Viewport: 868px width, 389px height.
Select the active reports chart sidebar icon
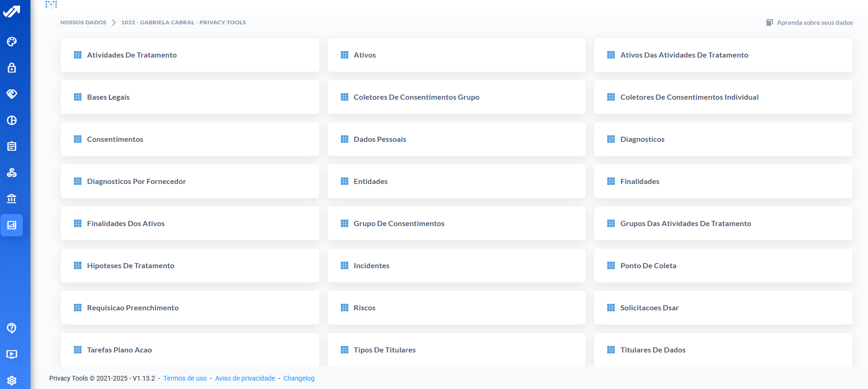12,225
